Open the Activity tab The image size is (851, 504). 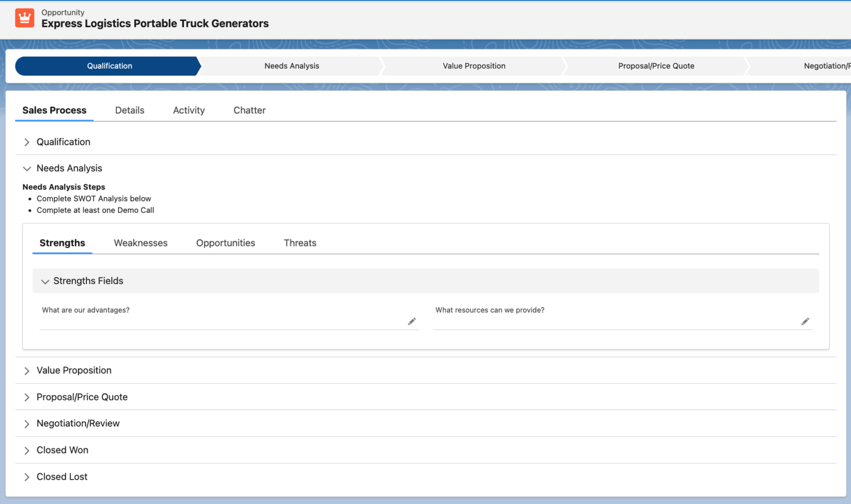coord(189,110)
